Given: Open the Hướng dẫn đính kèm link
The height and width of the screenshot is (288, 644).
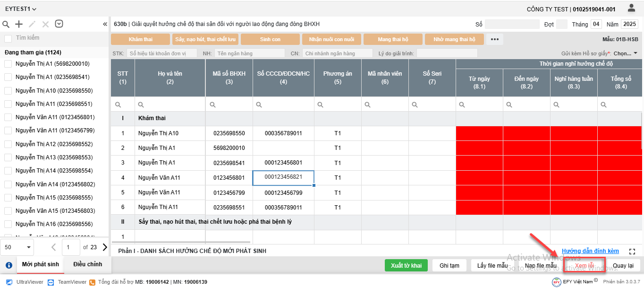Looking at the screenshot, I should tap(590, 251).
